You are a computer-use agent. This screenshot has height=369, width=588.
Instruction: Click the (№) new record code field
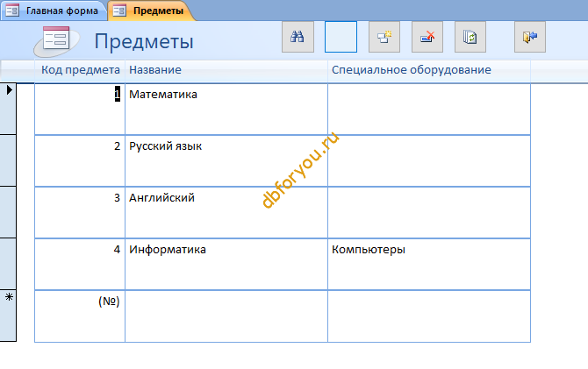[80, 316]
